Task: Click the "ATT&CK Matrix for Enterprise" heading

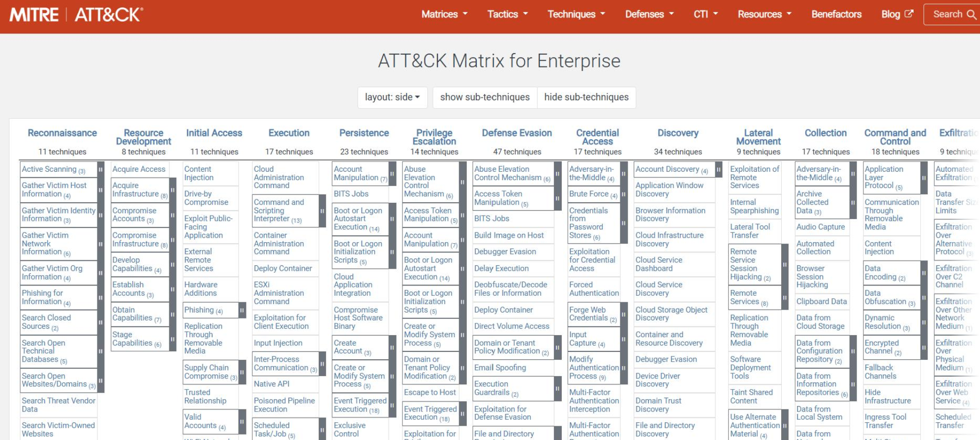Action: pos(499,61)
